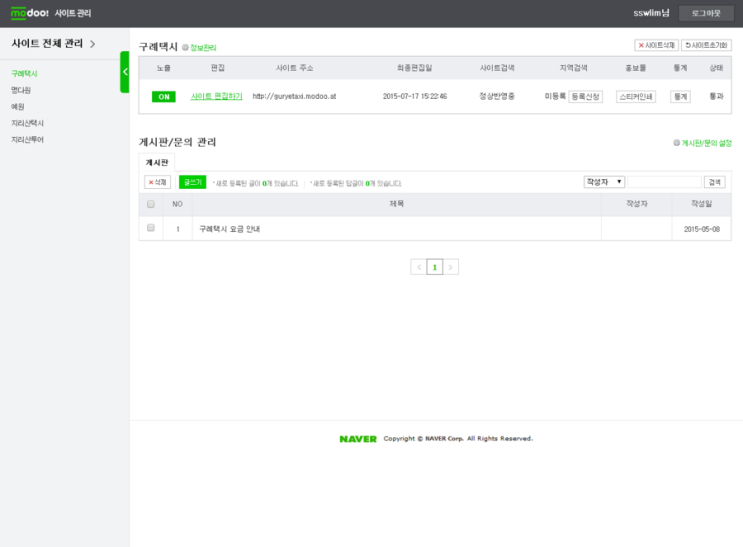This screenshot has width=743, height=547.
Task: Open 사이트 편집하기 link
Action: [217, 96]
